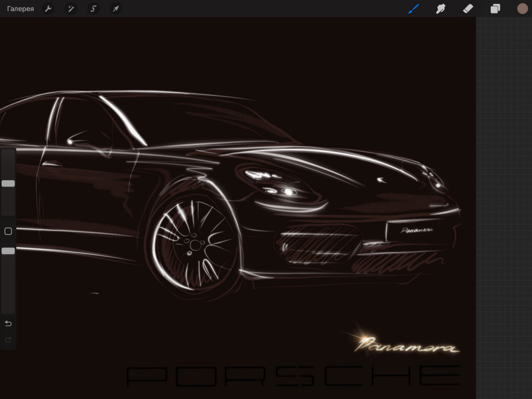The image size is (532, 399).
Task: Open the Layers panel
Action: 495,9
